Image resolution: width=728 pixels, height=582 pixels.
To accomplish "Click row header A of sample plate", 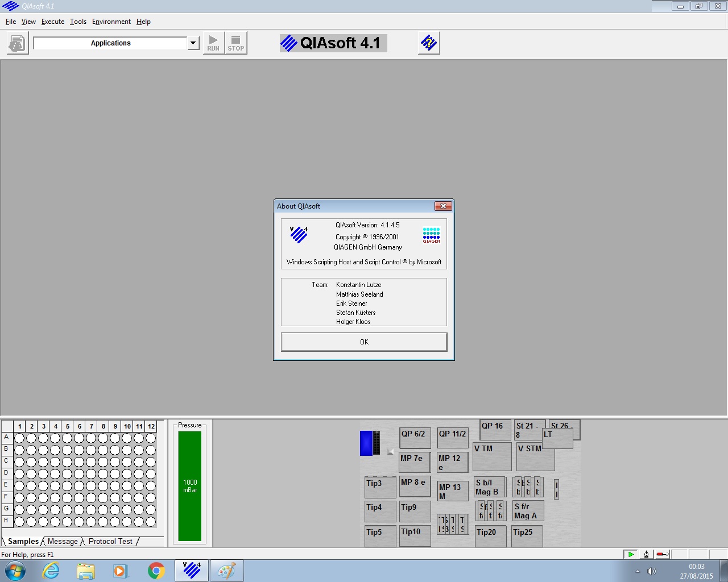I will point(7,438).
